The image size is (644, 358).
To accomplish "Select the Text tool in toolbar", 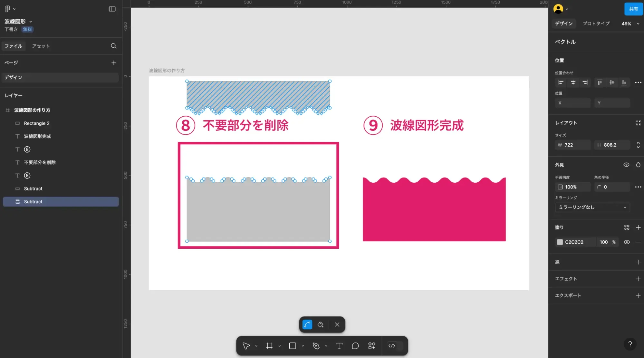I will click(339, 346).
